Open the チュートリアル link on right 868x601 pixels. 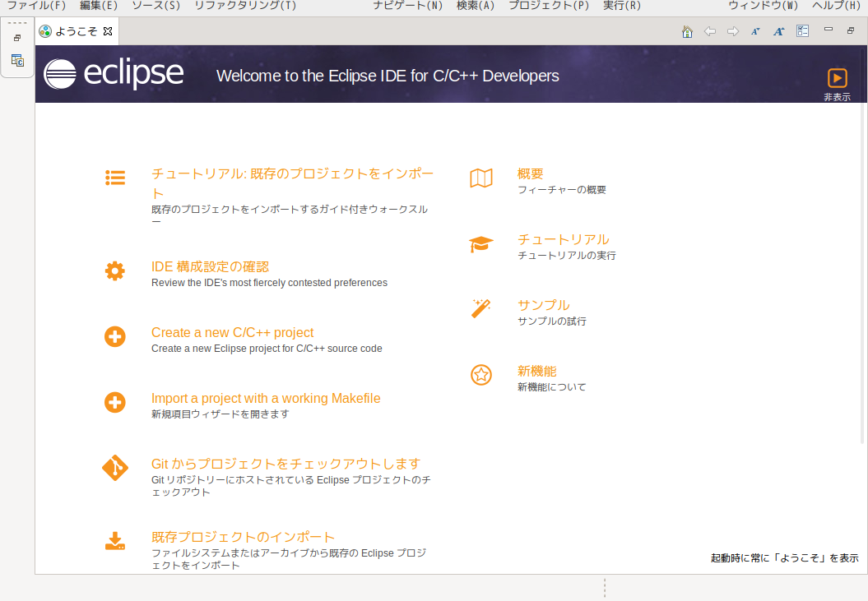coord(563,239)
